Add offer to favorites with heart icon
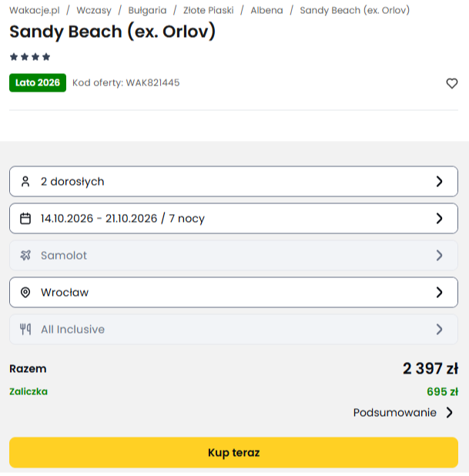469x476 pixels. click(452, 83)
